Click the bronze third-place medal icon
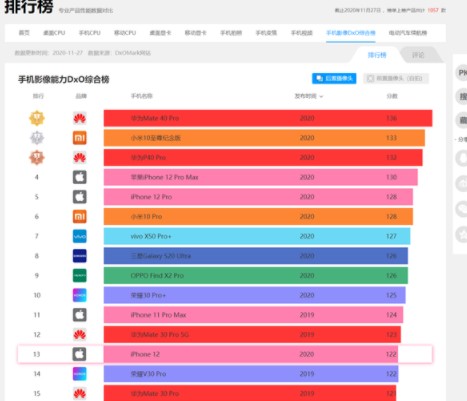The width and height of the screenshot is (467, 401). click(37, 157)
